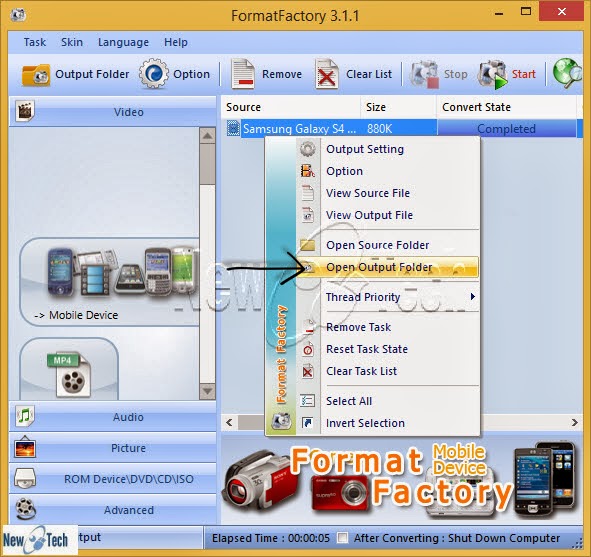Click the Output Folder toolbar icon
Image resolution: width=591 pixels, height=557 pixels.
pyautogui.click(x=36, y=75)
